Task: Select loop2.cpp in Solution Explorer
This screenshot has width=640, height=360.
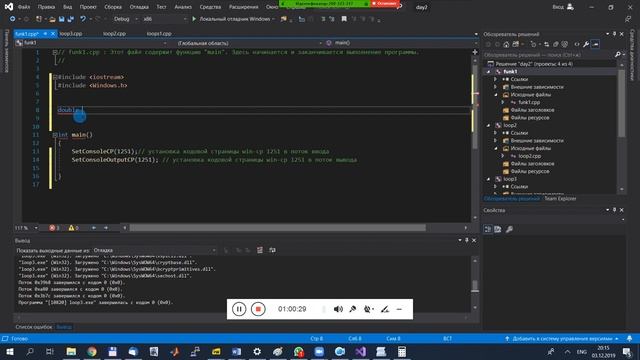Action: coord(529,156)
